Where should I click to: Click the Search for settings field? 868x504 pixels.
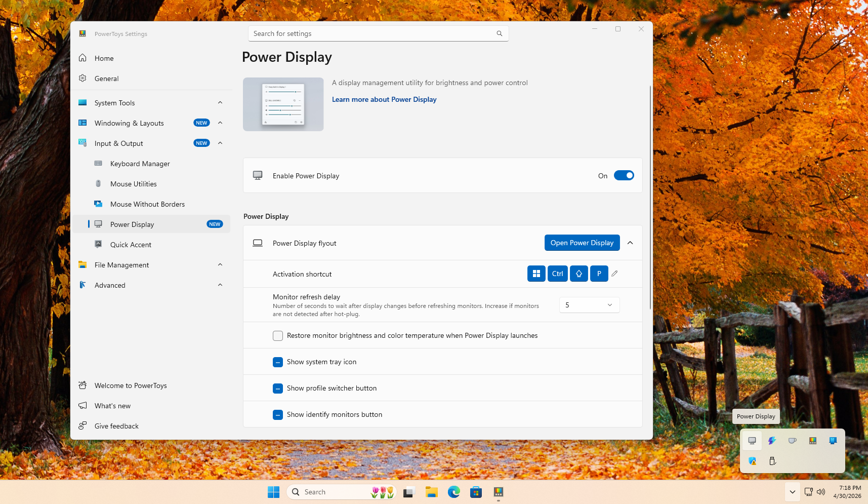(x=378, y=33)
